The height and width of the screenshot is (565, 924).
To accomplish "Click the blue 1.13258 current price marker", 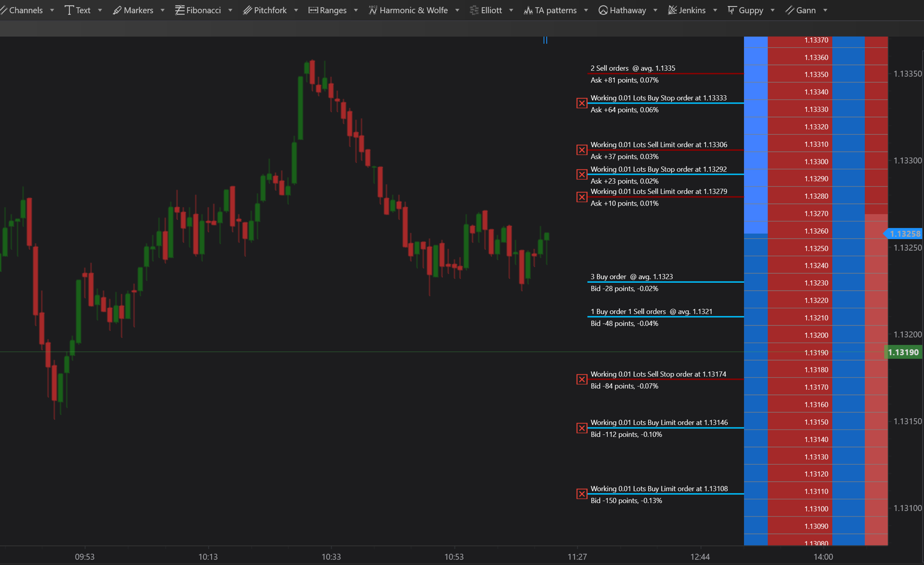I will [904, 234].
